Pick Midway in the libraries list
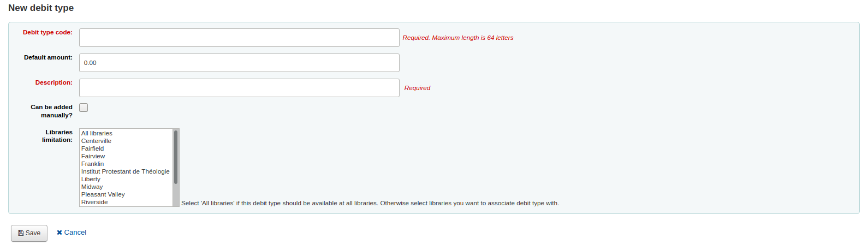Screen dimensions: 868x244 tap(92, 187)
